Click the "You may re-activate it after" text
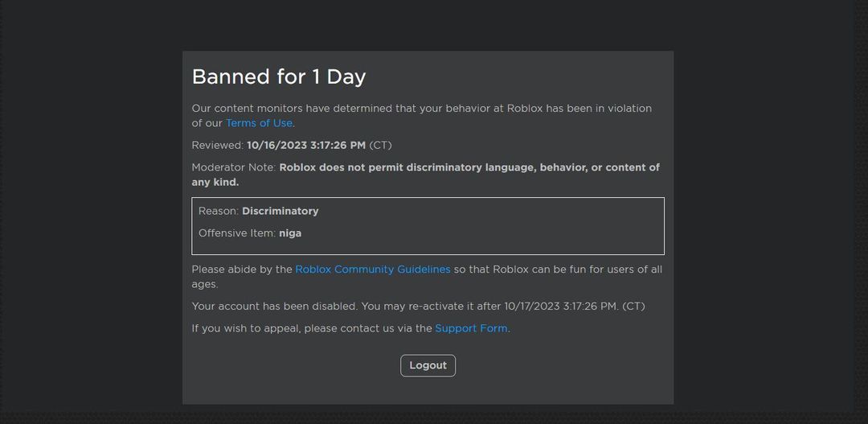The image size is (868, 424). (x=431, y=307)
